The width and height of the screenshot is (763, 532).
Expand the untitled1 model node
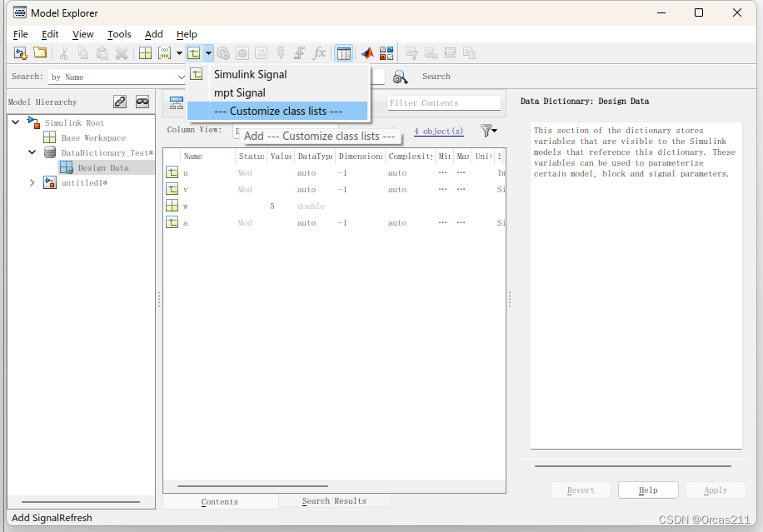32,183
